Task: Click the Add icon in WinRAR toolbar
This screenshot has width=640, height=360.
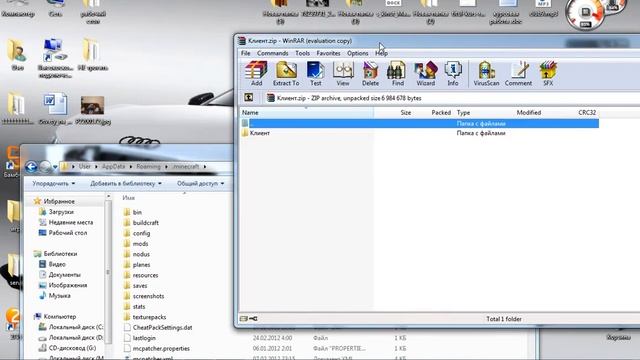Action: click(256, 73)
